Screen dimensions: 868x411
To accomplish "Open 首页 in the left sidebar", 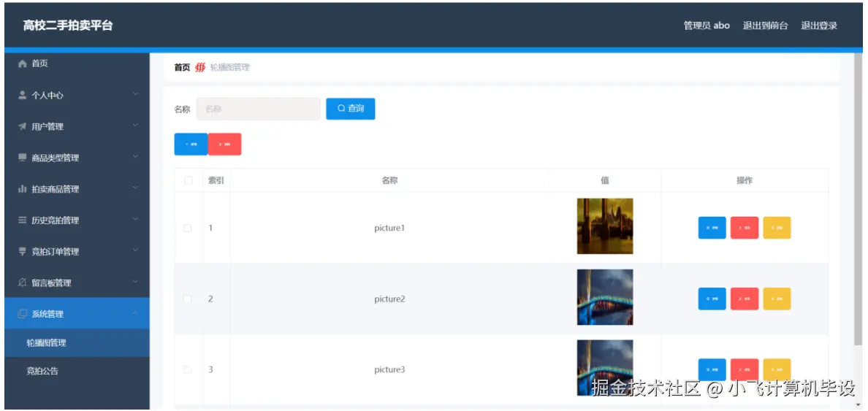I will [77, 64].
